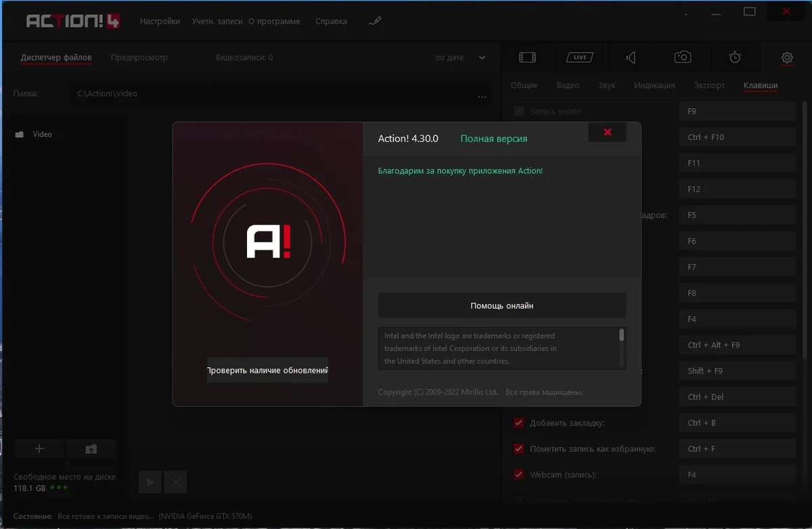Click the Ctrl + F10 hotkey field
The image size is (812, 529).
[x=738, y=137]
